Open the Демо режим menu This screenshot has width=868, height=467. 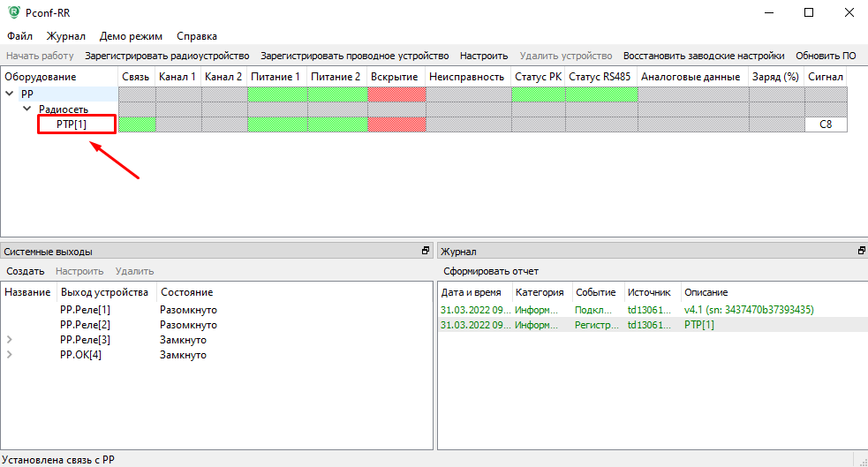[131, 36]
